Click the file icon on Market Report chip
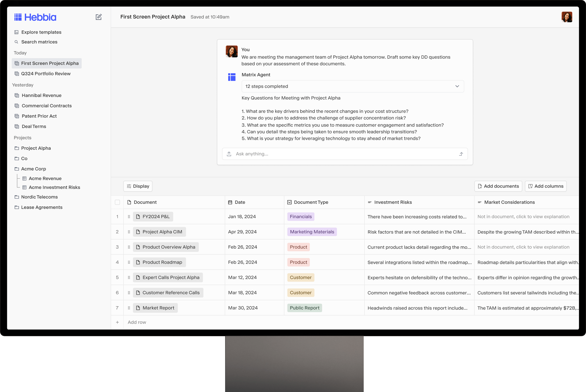The width and height of the screenshot is (586, 392). (138, 308)
